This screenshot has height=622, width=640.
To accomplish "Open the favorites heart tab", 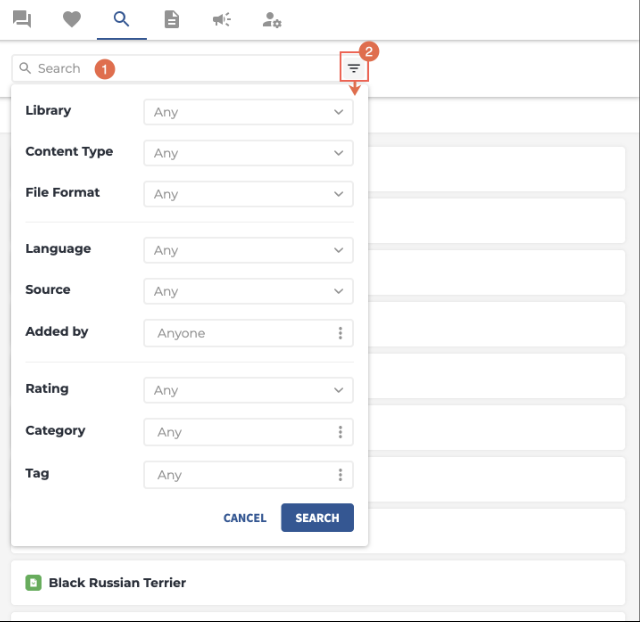I will click(x=72, y=19).
